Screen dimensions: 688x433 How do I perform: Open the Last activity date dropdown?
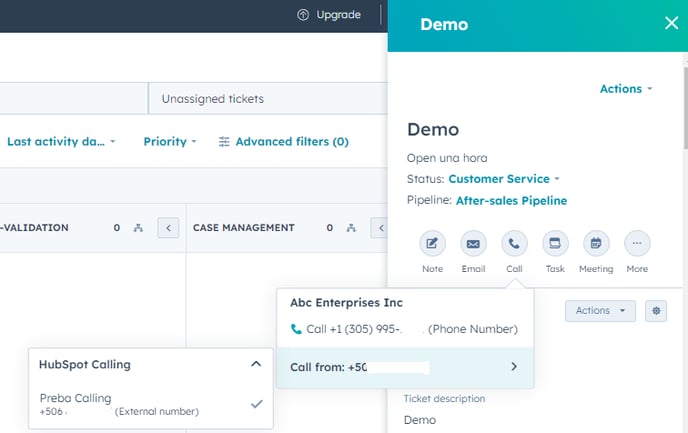[61, 142]
